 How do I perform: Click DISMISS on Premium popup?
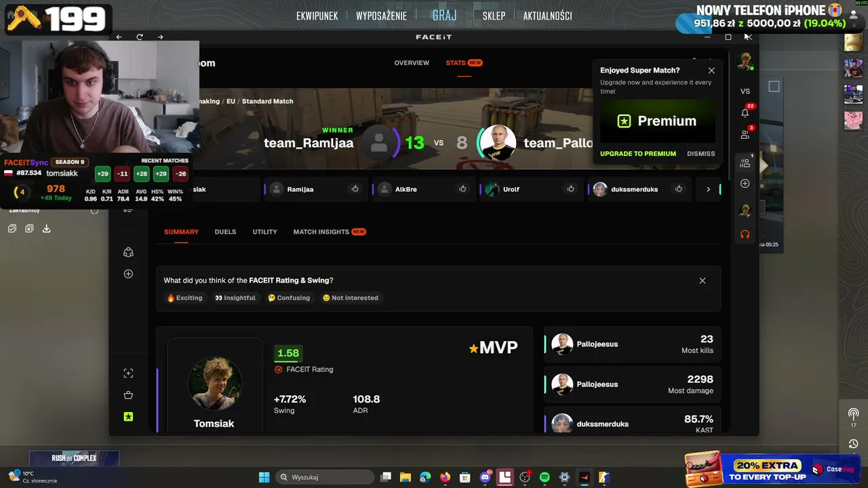click(x=701, y=154)
